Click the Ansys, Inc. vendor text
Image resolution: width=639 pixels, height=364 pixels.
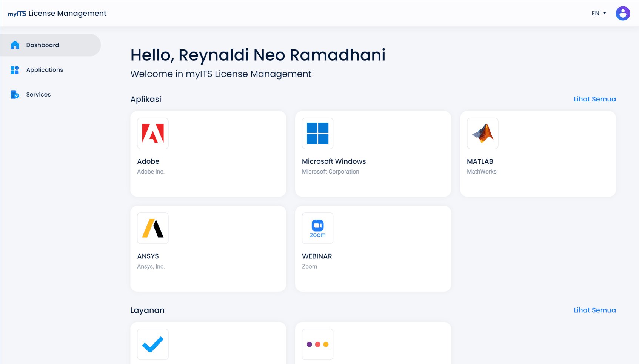coord(151,266)
